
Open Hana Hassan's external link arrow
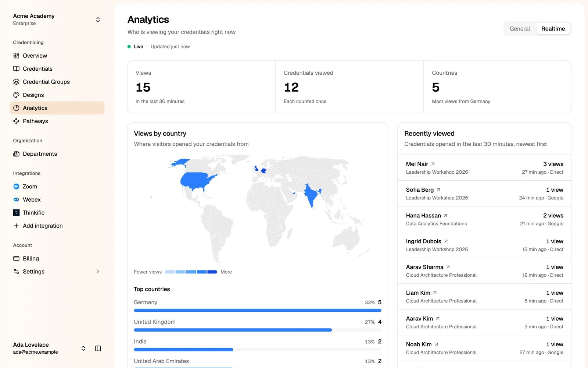[446, 216]
